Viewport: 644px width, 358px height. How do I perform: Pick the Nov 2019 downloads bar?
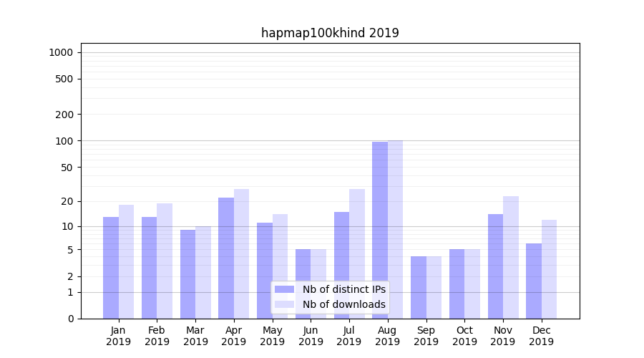510,257
